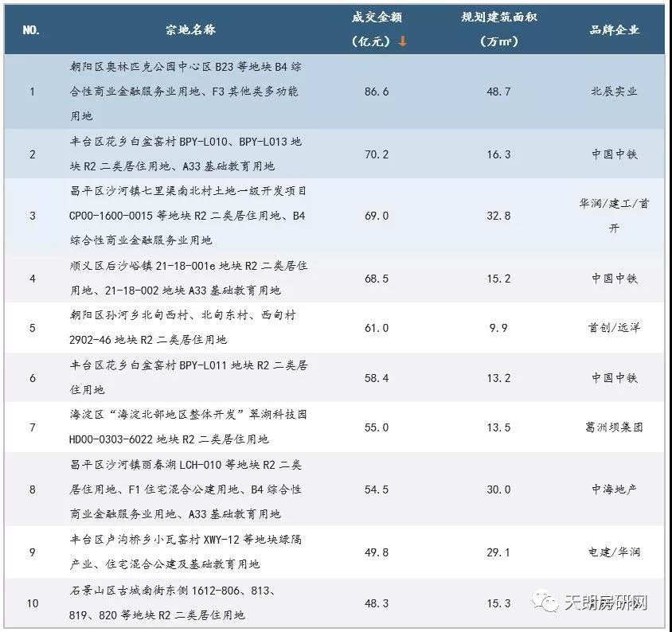Click the 丰台区花乡白盆窑村 BPY-L010 parcel name

[186, 154]
